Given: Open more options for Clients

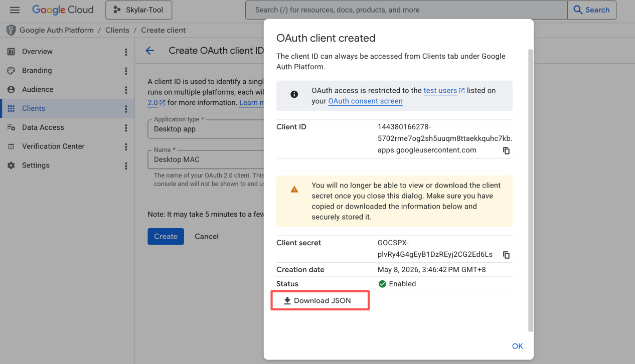Looking at the screenshot, I should 126,109.
